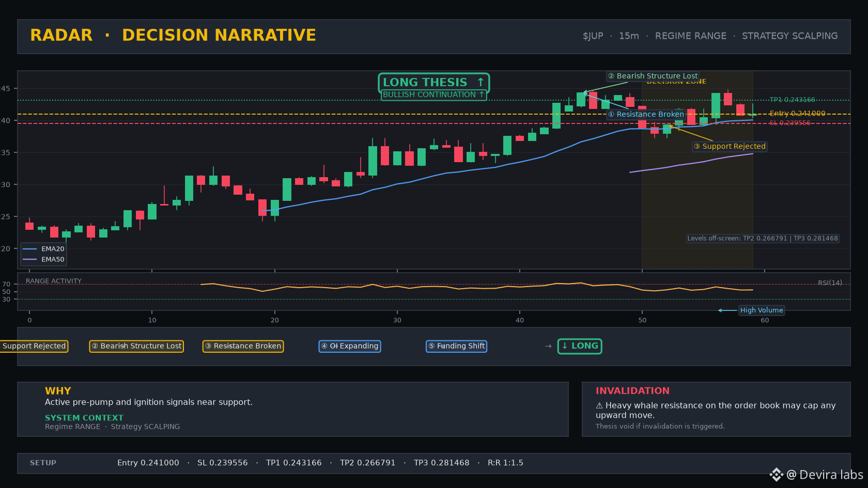This screenshot has height=488, width=868.
Task: Click the SETUP row label
Action: click(43, 463)
